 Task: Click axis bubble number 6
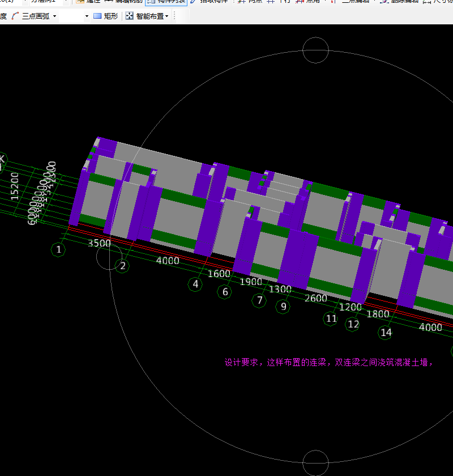(225, 292)
